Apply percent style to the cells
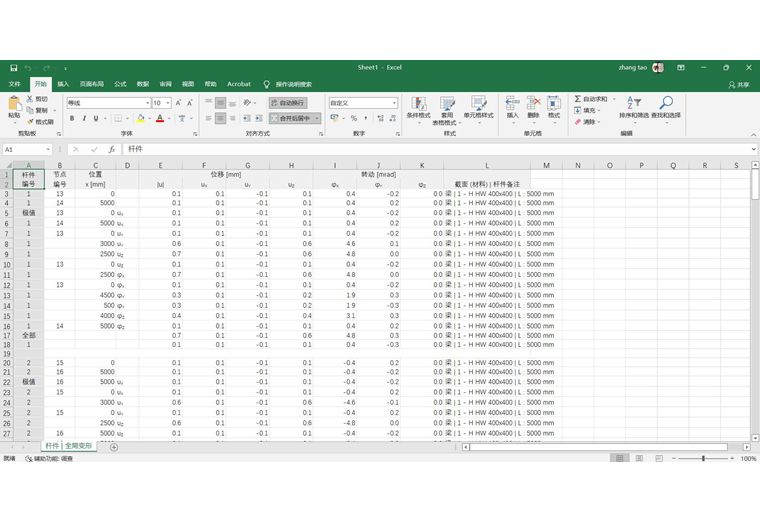The image size is (760, 522). click(354, 118)
